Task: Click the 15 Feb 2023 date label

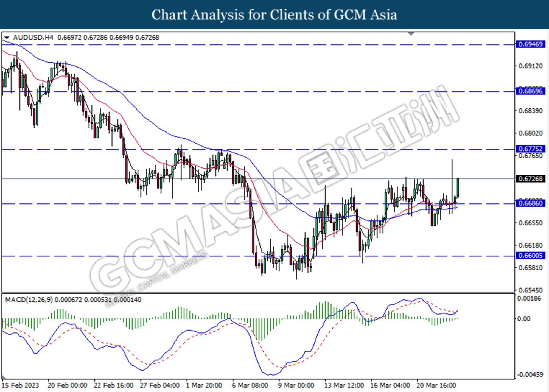Action: (20, 385)
